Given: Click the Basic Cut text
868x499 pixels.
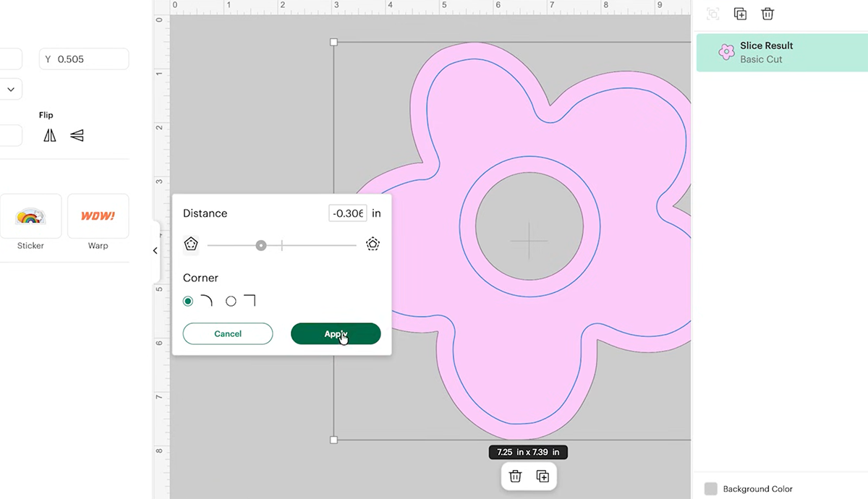Looking at the screenshot, I should tap(761, 59).
